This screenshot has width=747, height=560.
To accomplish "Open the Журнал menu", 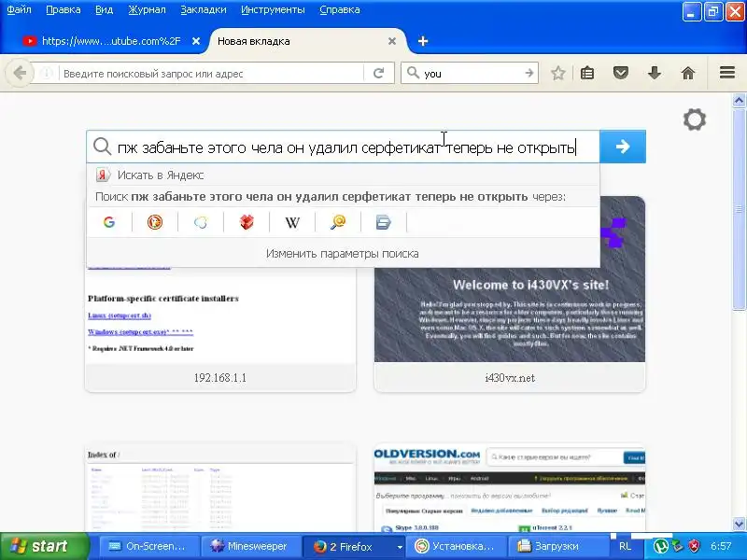I will tap(147, 9).
